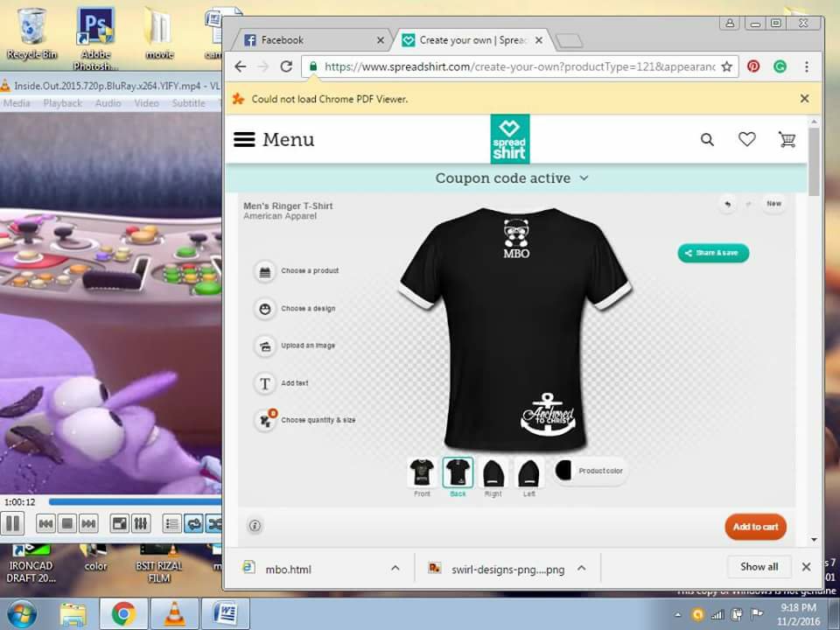Screen dimensions: 840x630
Task: Open VLC extended settings
Action: pyautogui.click(x=141, y=523)
